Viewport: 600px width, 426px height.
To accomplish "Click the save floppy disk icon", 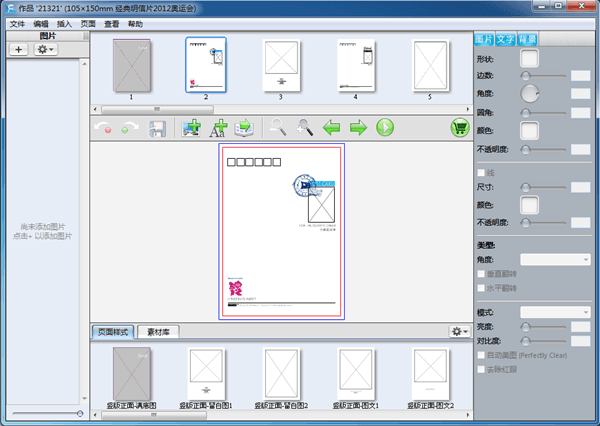I will tap(158, 128).
